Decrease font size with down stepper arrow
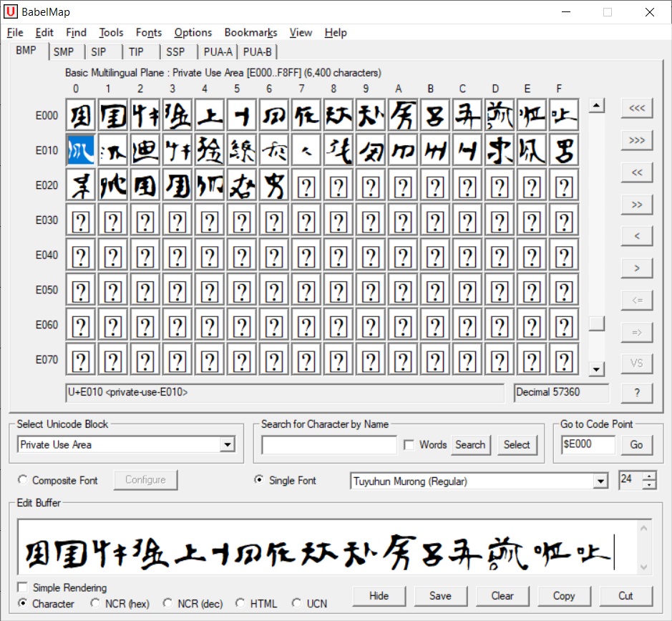The width and height of the screenshot is (672, 621). pos(649,485)
